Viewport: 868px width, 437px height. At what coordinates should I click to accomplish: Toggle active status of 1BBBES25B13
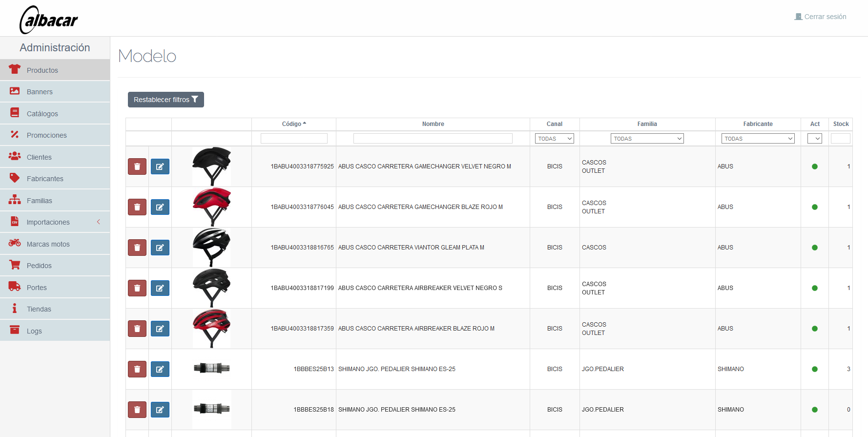point(815,369)
